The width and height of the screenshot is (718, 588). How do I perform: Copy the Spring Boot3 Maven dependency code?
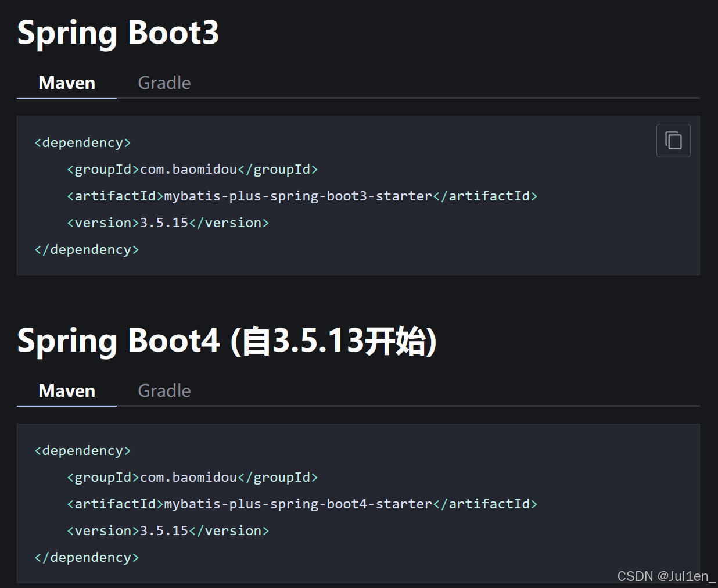pyautogui.click(x=673, y=141)
